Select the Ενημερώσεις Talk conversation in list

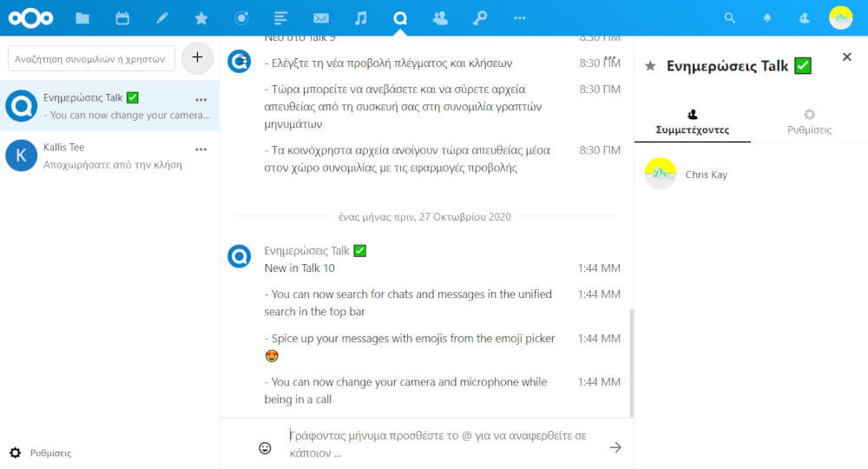[109, 106]
